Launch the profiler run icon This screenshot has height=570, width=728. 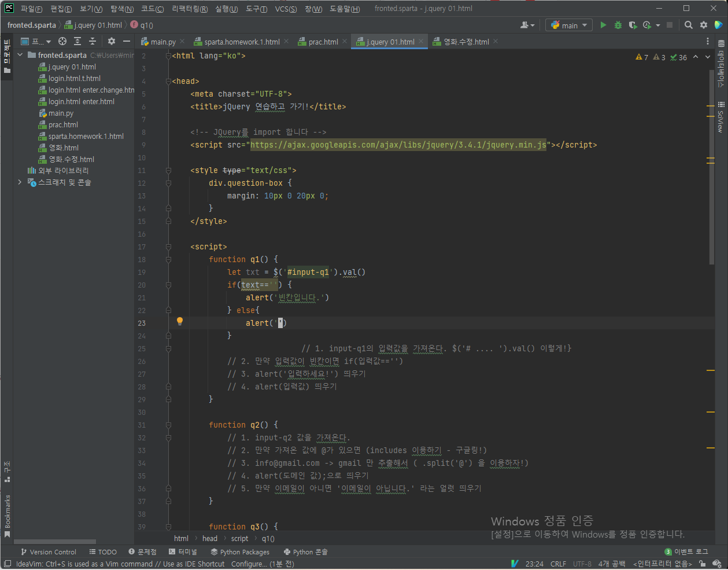(x=646, y=25)
